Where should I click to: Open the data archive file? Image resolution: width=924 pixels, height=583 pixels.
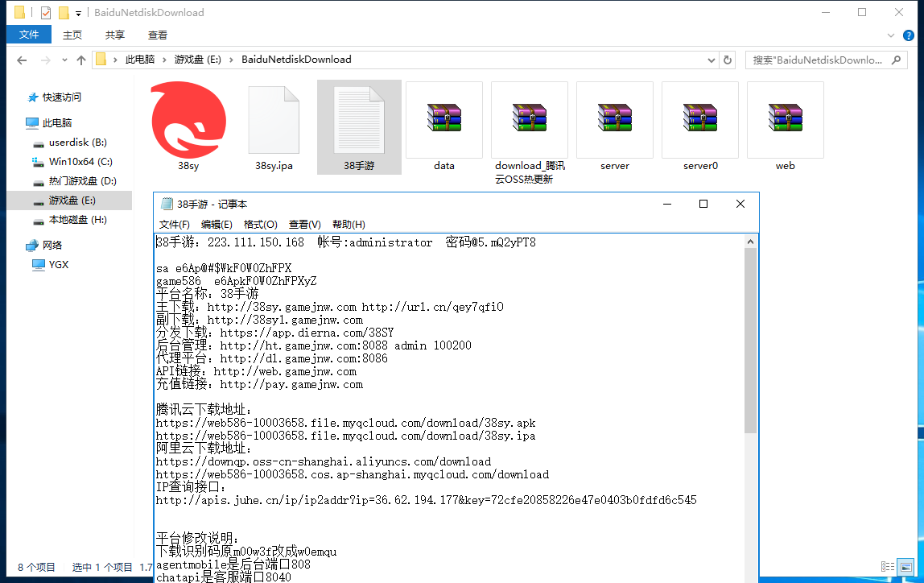click(444, 121)
